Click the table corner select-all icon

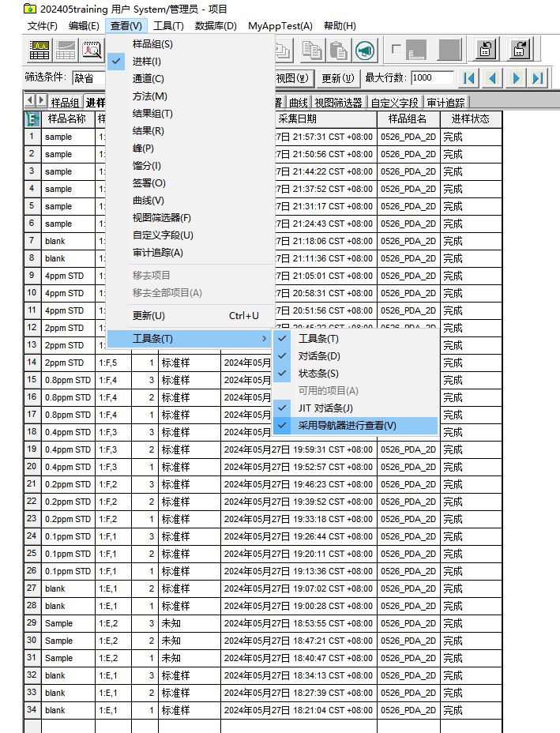(x=32, y=118)
